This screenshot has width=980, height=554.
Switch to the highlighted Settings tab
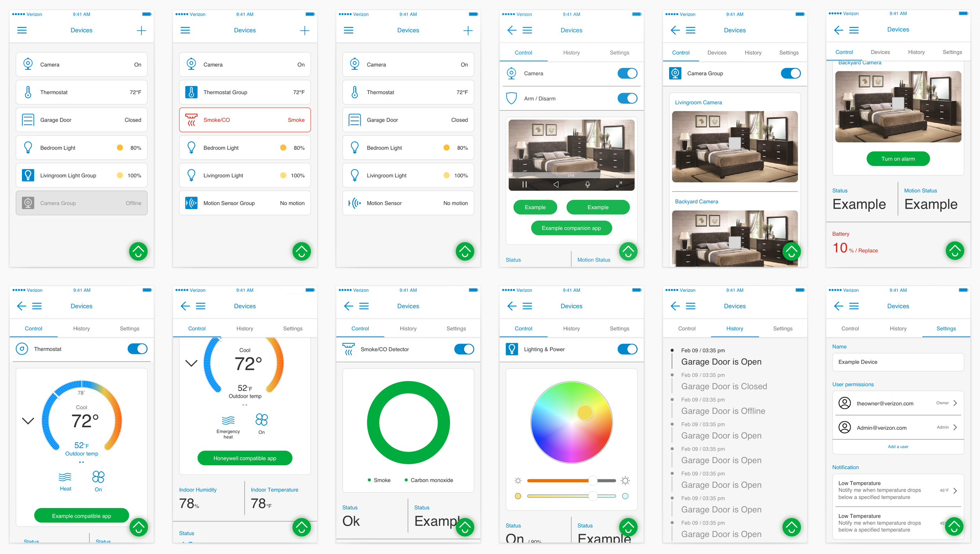click(x=946, y=329)
